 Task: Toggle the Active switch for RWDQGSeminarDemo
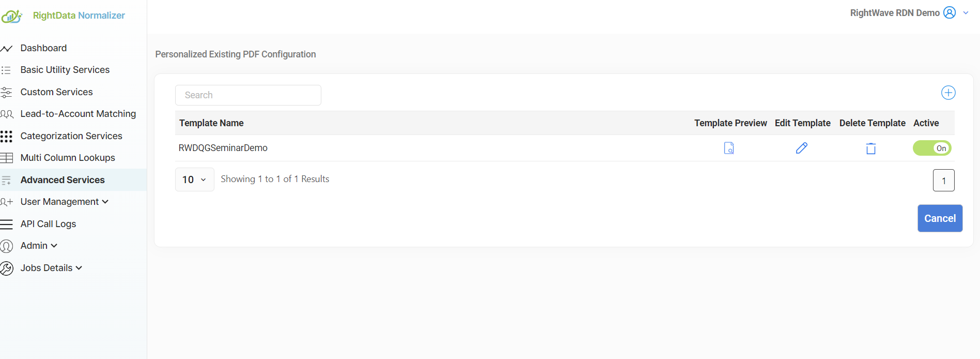932,148
